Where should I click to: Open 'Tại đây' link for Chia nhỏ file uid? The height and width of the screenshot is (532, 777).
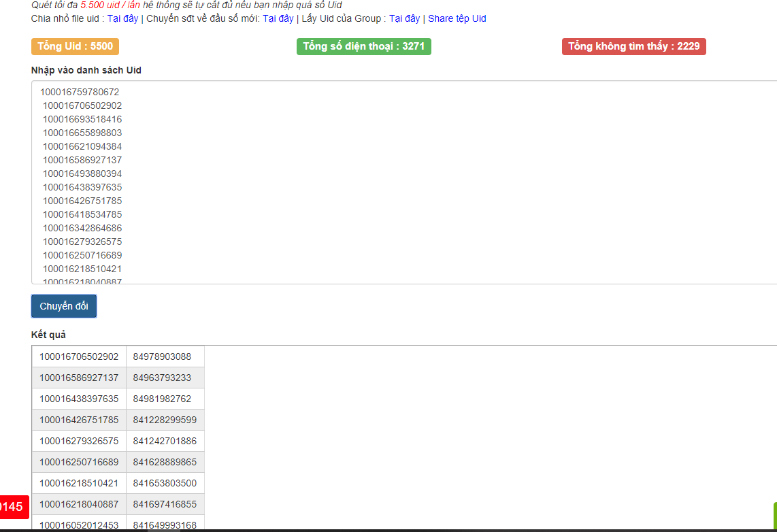click(x=122, y=18)
